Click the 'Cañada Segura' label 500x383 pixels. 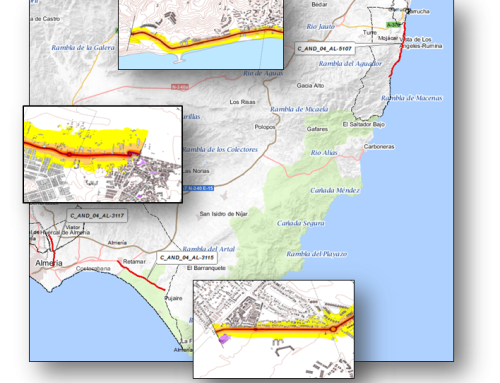301,223
